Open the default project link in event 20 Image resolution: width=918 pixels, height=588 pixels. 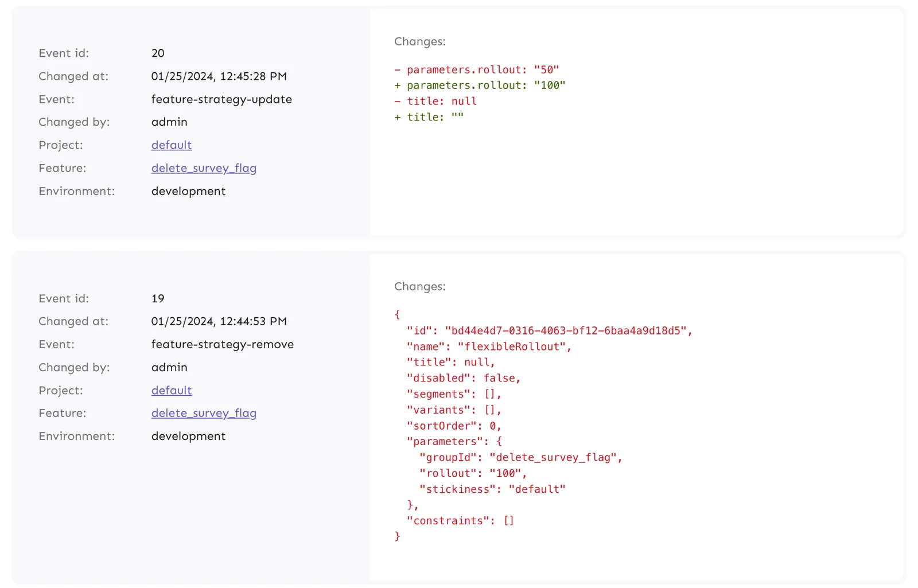click(171, 145)
